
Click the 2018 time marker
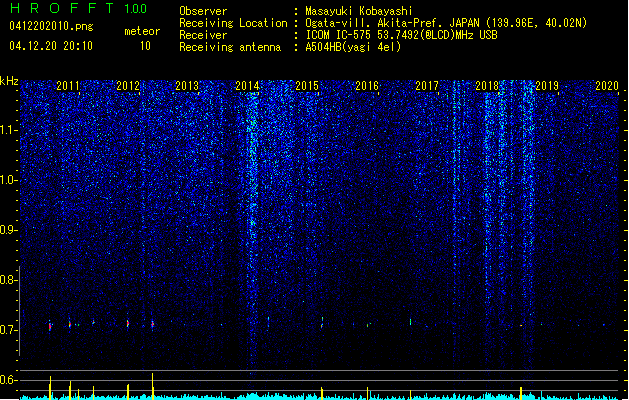(x=487, y=85)
